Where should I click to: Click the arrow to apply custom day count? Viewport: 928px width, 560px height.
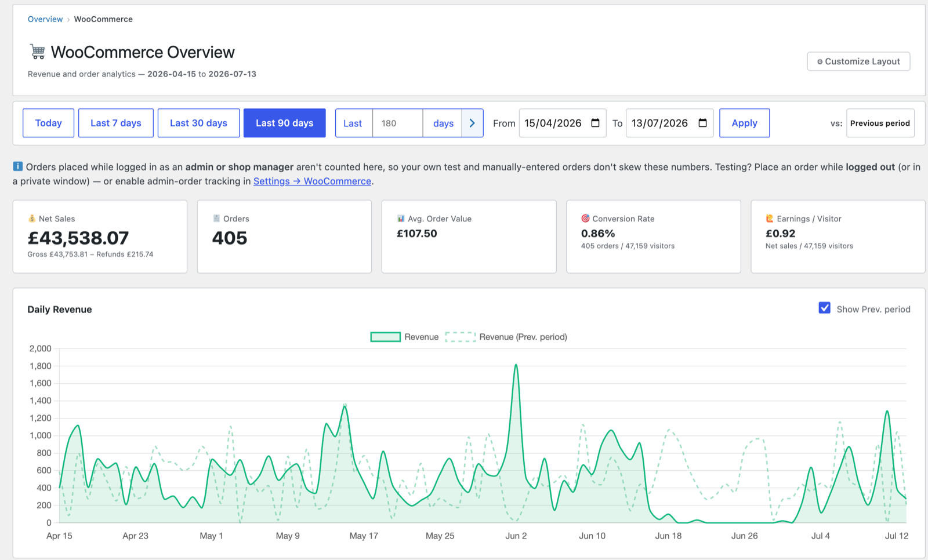click(472, 123)
